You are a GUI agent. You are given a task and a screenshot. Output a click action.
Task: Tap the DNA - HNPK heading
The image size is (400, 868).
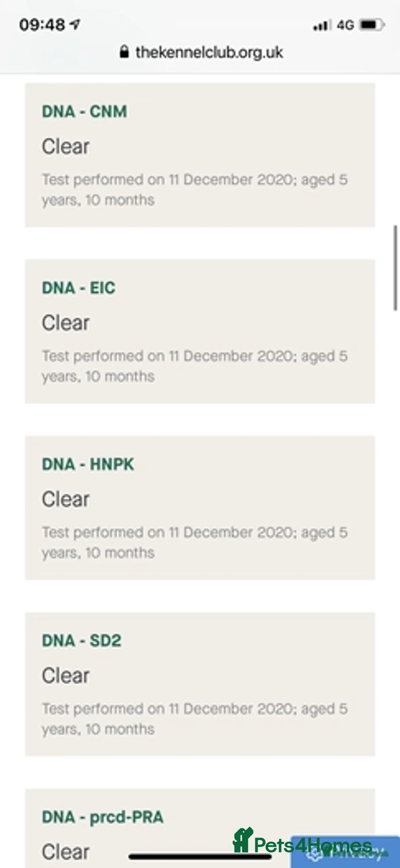click(88, 464)
